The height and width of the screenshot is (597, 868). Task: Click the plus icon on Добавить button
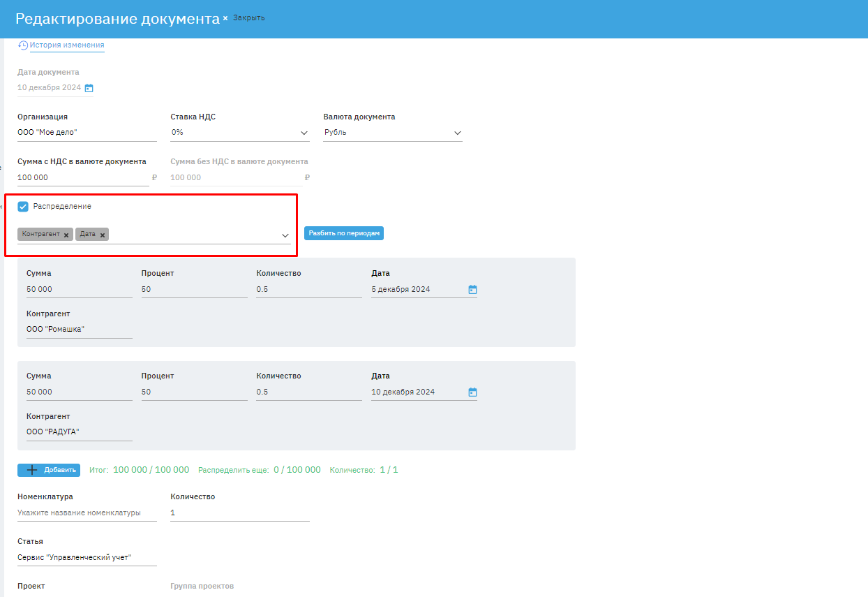(x=31, y=470)
